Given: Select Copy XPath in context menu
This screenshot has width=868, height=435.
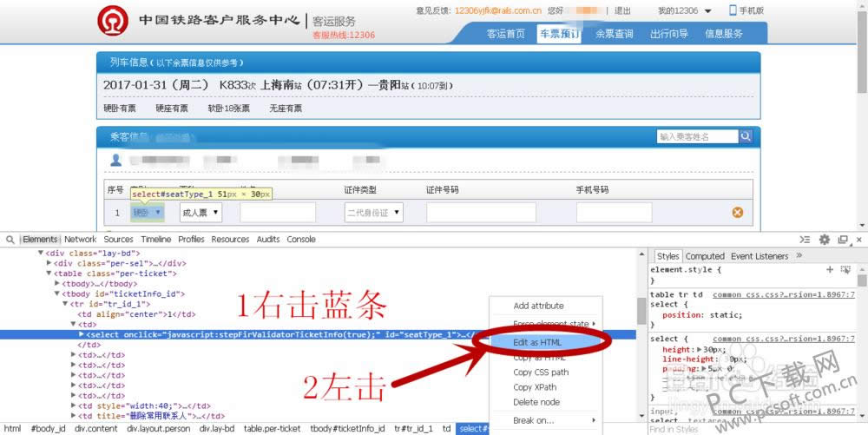Looking at the screenshot, I should [535, 387].
